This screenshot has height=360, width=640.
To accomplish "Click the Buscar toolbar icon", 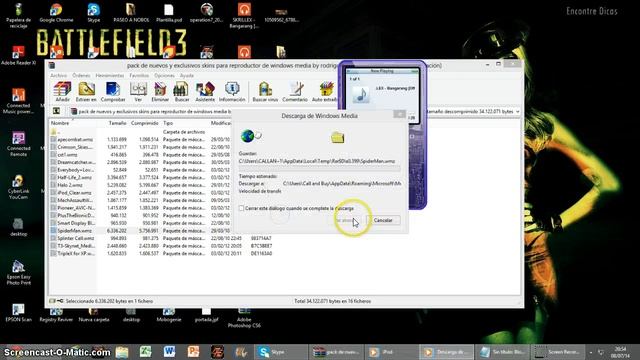I will (x=182, y=92).
